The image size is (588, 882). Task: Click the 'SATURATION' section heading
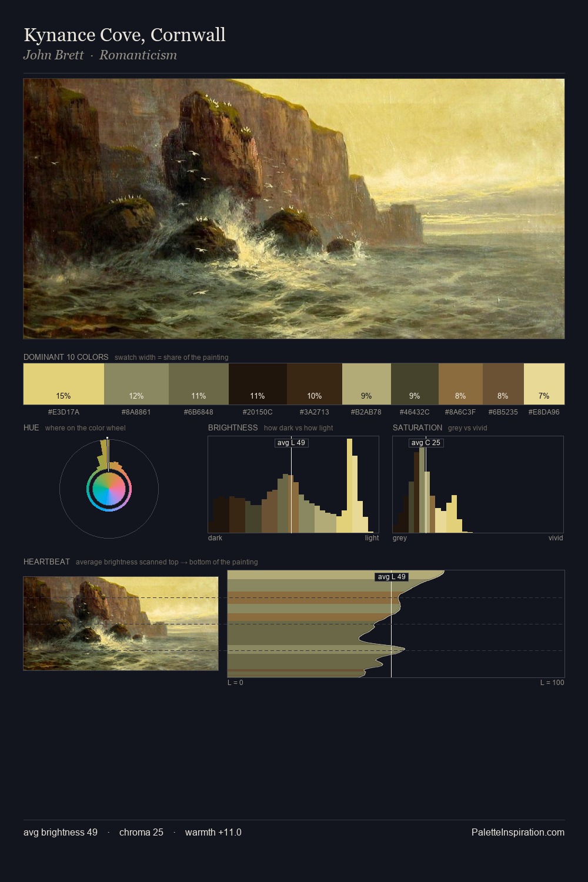[x=417, y=427]
